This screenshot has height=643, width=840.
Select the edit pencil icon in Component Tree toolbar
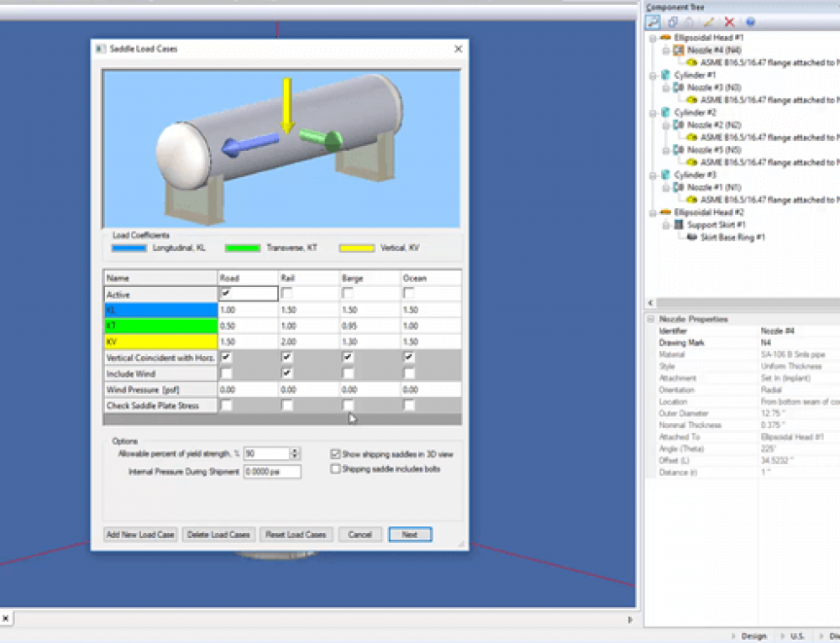pos(708,22)
